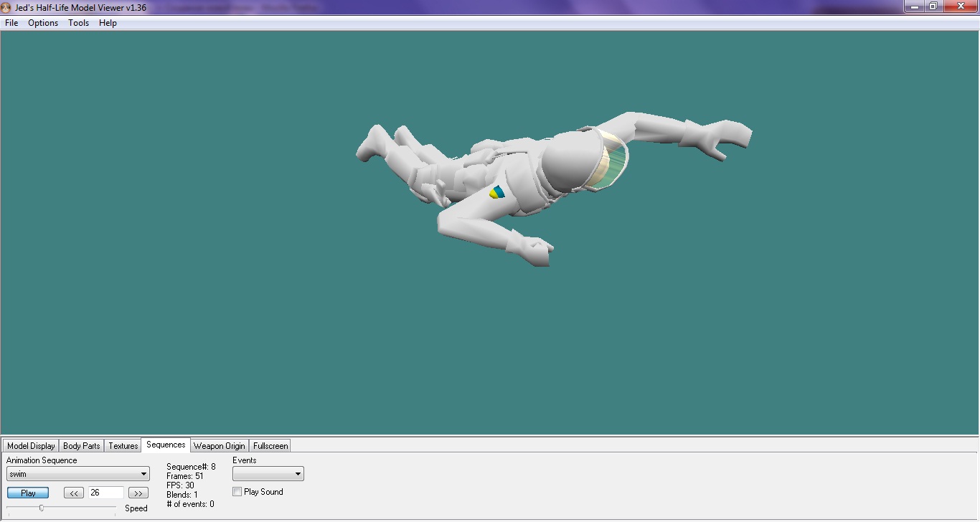Click the 'Frames: 51' text
The image size is (980, 522).
tap(185, 476)
